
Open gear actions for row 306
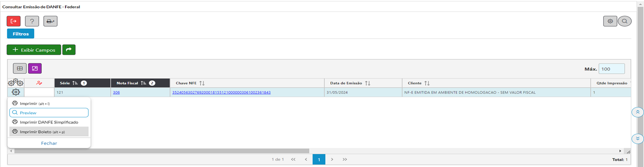16,92
